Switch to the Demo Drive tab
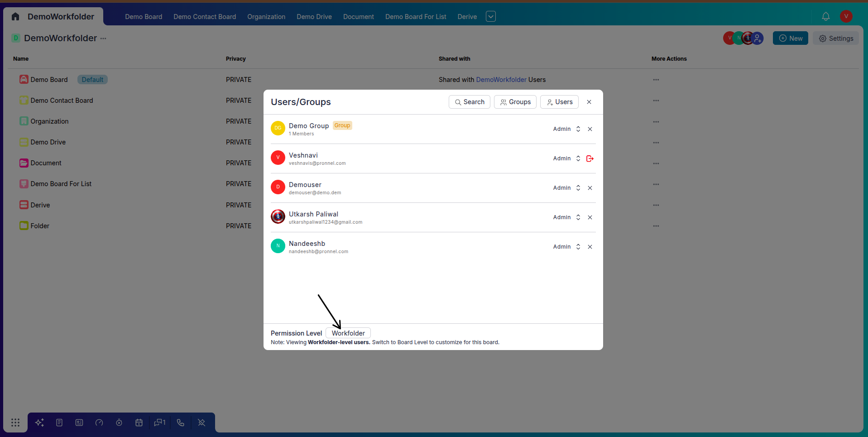This screenshot has height=437, width=868. pos(314,17)
